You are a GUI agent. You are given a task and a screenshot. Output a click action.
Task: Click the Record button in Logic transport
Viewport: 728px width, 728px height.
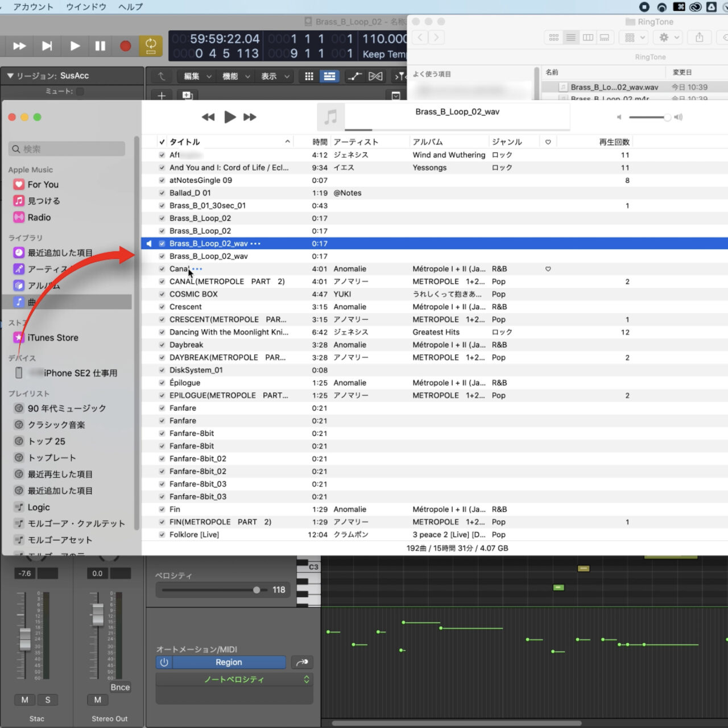[125, 46]
